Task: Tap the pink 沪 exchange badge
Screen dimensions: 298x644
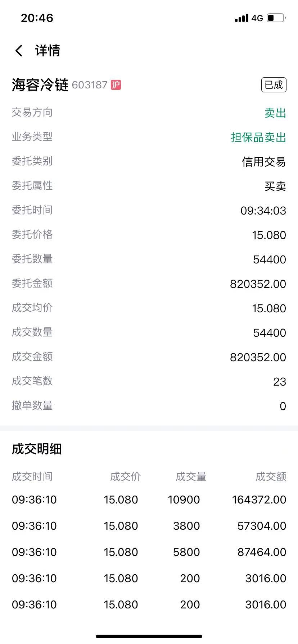Action: coord(116,85)
